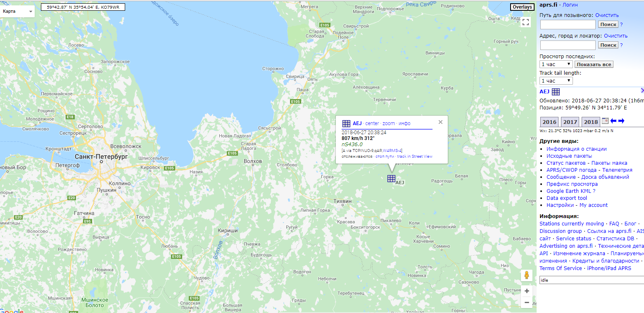The height and width of the screenshot is (313, 644).
Task: Click the Показать все button
Action: 594,64
